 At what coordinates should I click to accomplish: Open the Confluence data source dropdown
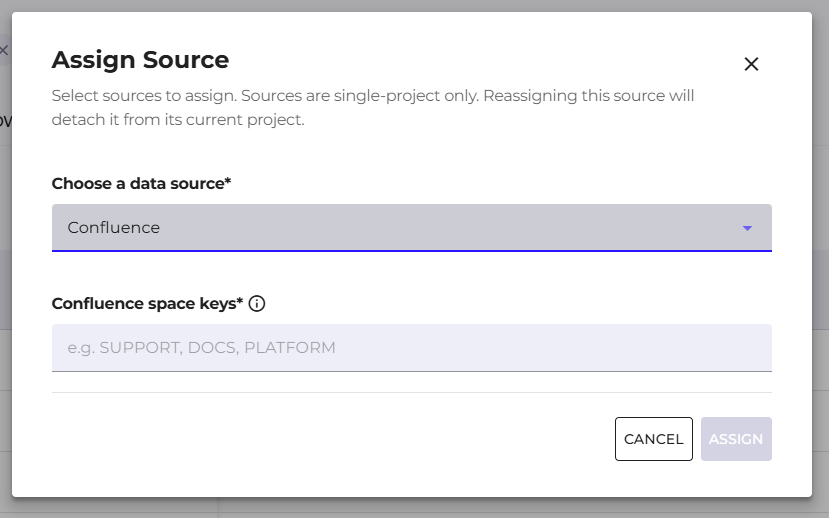[x=411, y=228]
